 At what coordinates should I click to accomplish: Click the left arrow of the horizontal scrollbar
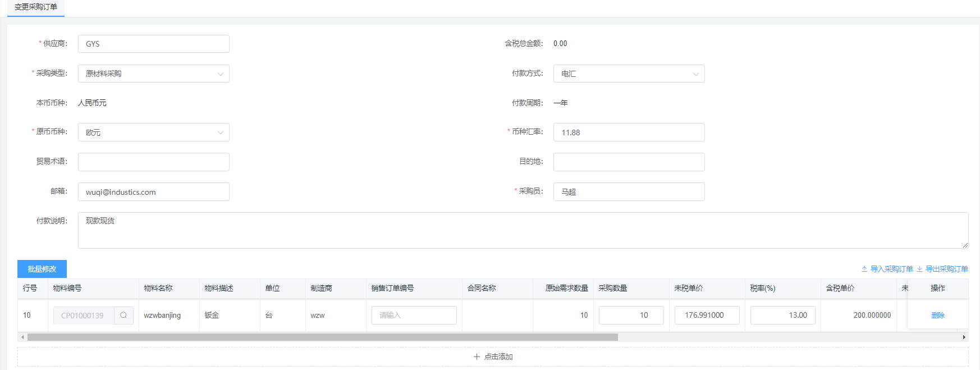(22, 337)
